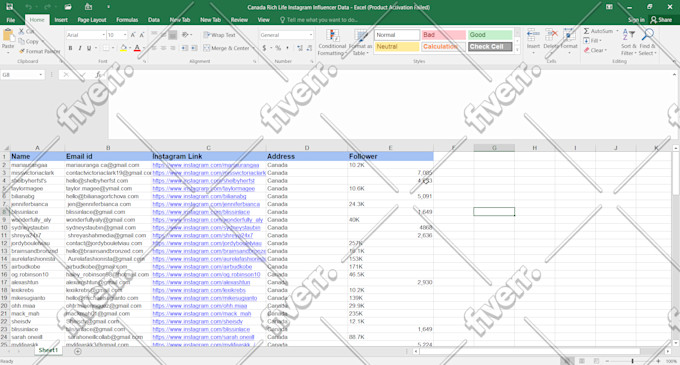Apply the Good cell style
This screenshot has width=680, height=365.
[x=490, y=35]
